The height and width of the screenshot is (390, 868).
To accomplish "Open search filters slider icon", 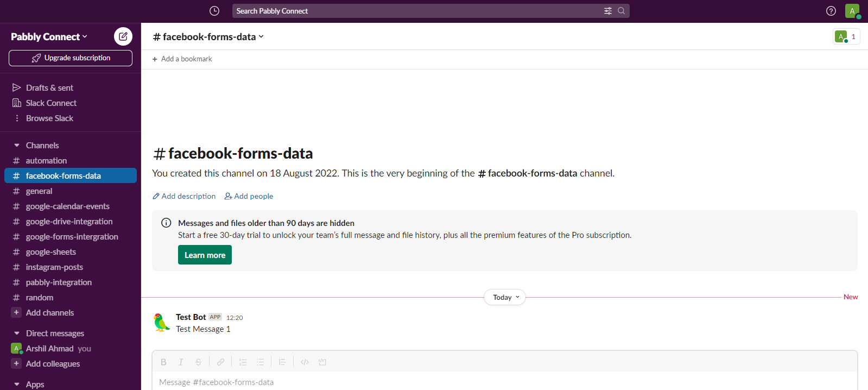I will pyautogui.click(x=608, y=11).
